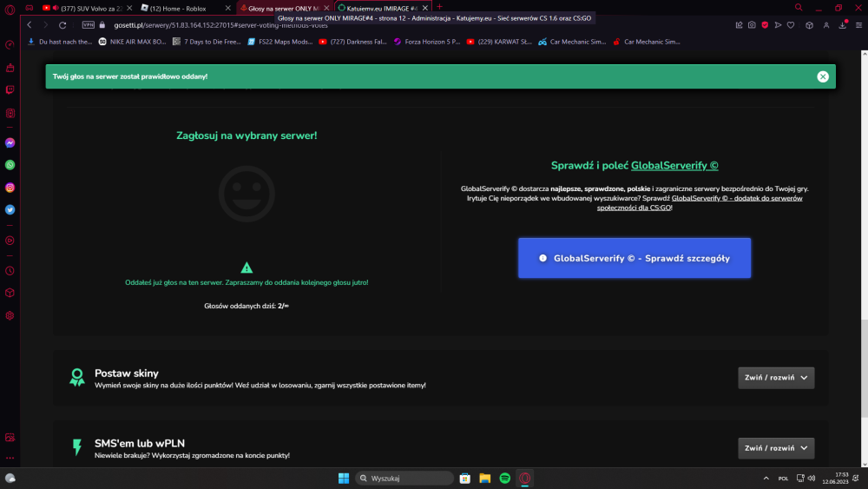
Task: Open a new tab with plus button
Action: [439, 7]
